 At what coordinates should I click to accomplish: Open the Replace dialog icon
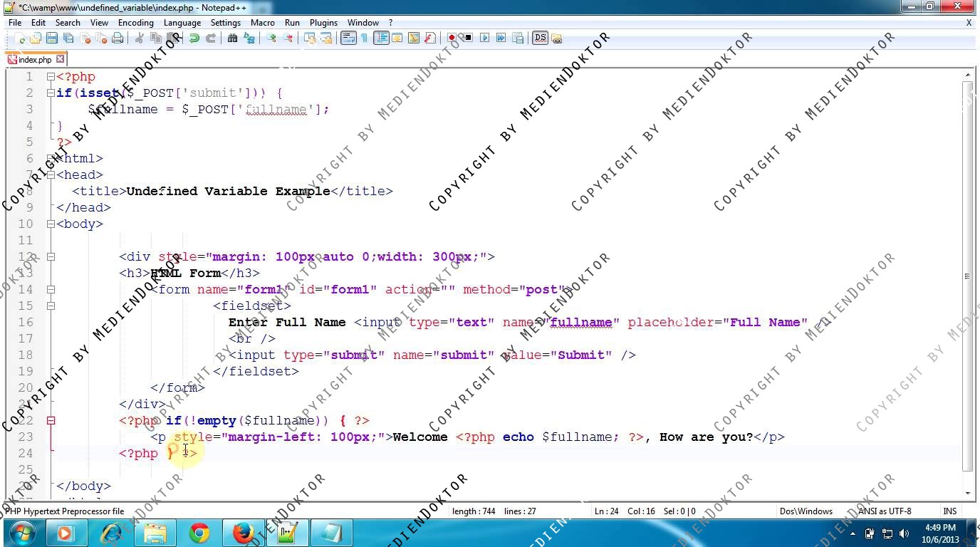249,38
